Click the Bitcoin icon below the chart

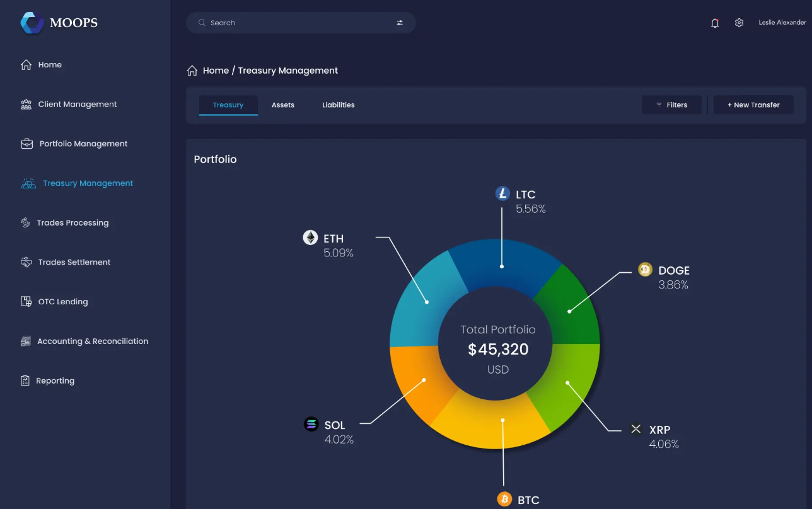pyautogui.click(x=504, y=499)
